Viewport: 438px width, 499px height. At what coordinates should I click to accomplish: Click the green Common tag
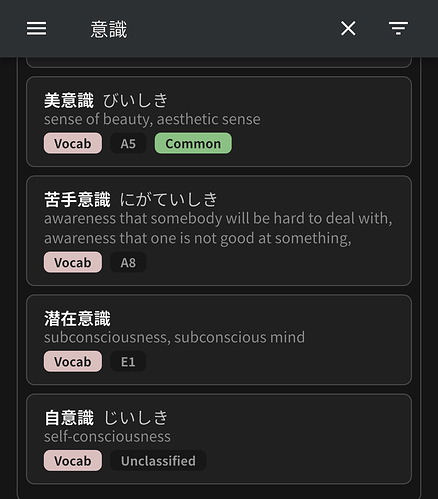[193, 144]
